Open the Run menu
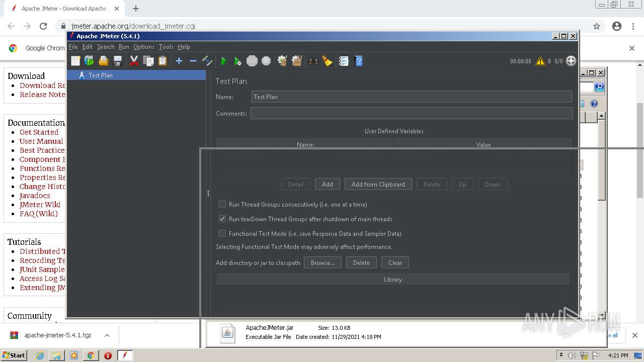The width and height of the screenshot is (644, 362). click(x=124, y=47)
